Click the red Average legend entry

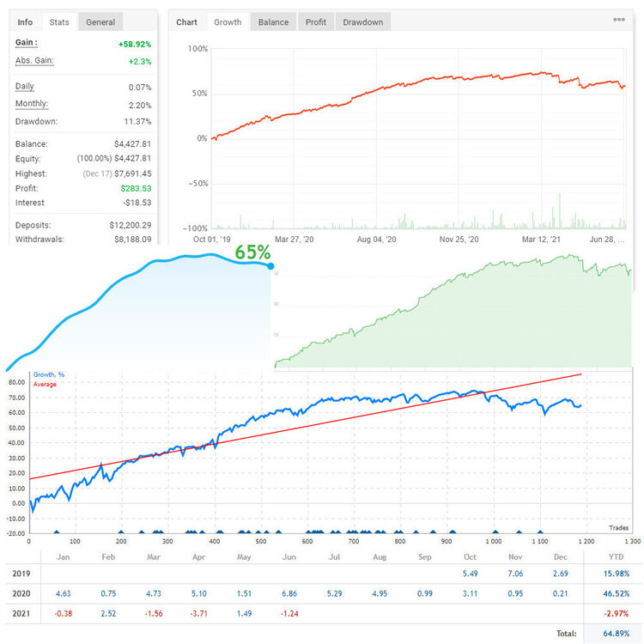pos(45,385)
